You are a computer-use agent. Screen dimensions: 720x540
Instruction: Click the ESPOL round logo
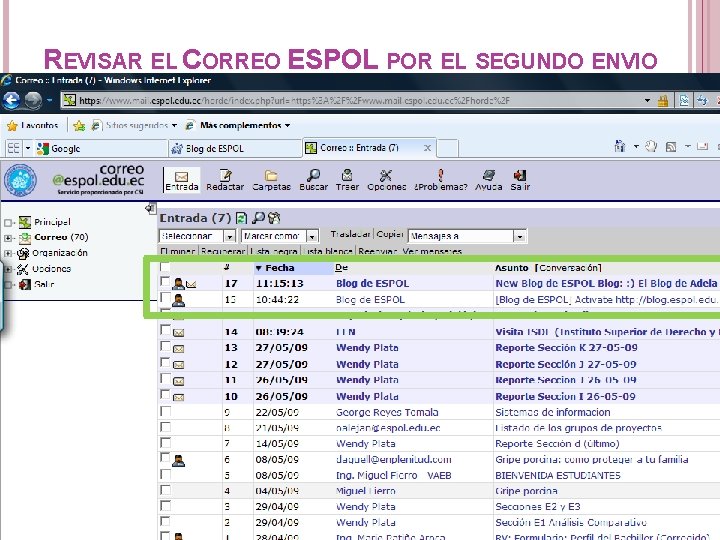20,180
